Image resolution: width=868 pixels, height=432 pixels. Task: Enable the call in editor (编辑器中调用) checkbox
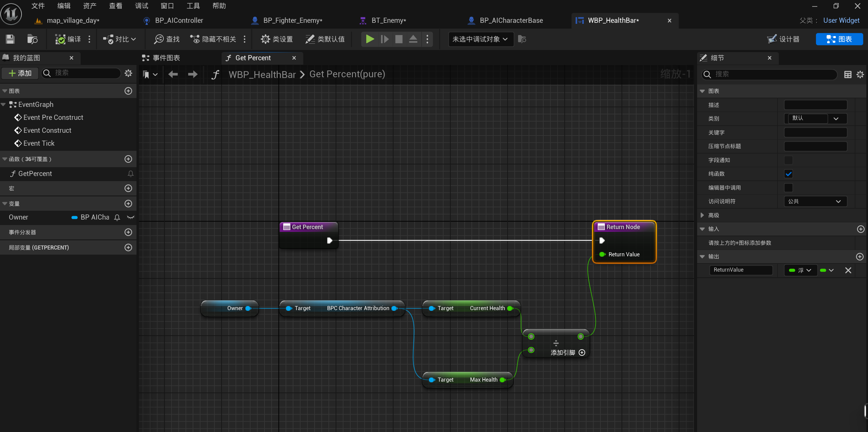[x=788, y=188]
